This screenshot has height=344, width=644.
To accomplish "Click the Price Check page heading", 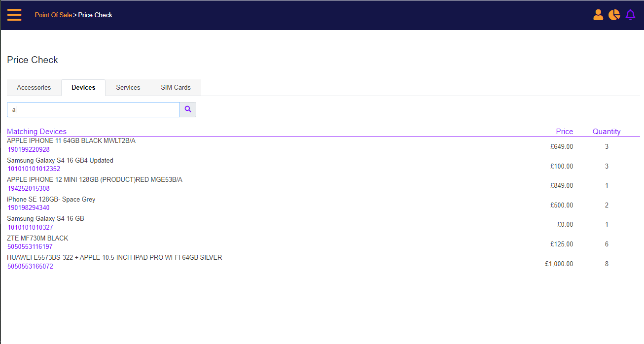I will [33, 60].
